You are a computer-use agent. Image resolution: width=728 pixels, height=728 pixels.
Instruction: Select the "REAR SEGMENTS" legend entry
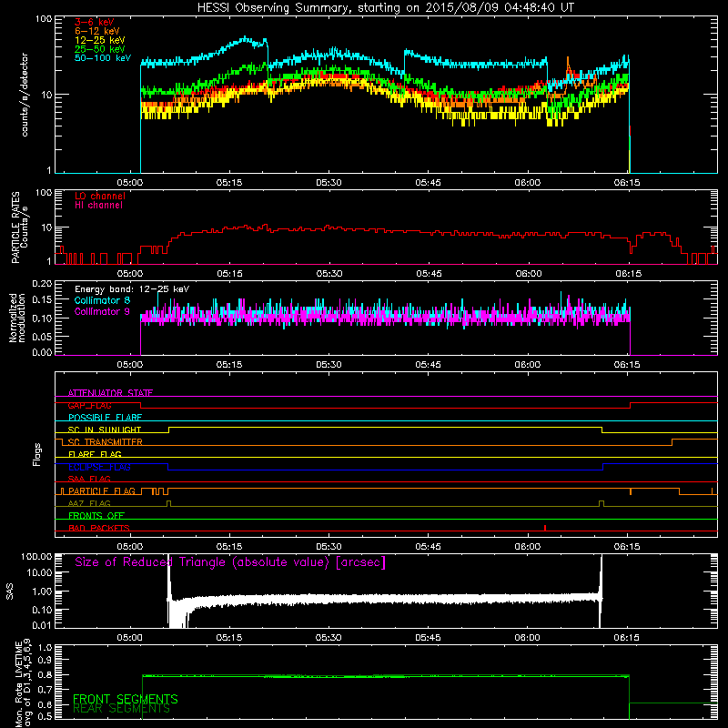121,709
